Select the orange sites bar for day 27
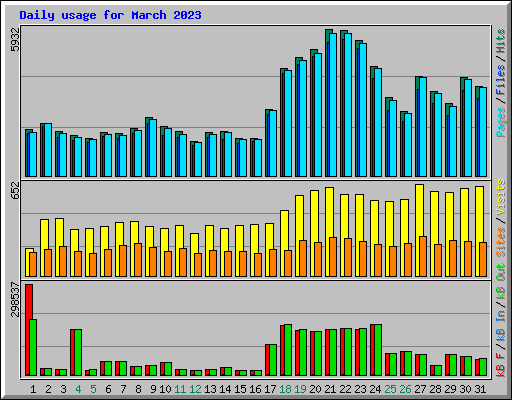This screenshot has height=400, width=512. coord(423,257)
